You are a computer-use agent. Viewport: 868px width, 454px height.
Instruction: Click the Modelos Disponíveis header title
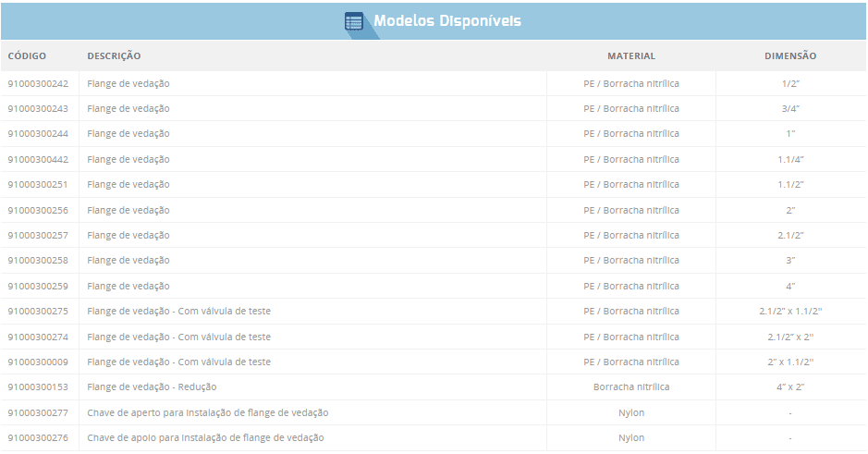(x=446, y=21)
